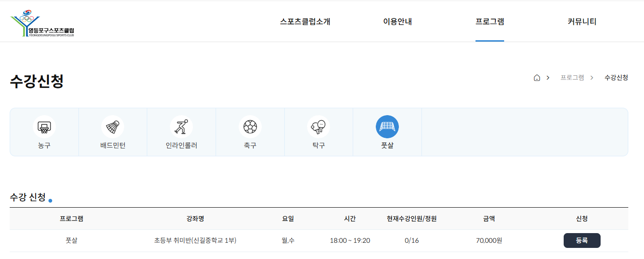Open the 프로그램 menu
This screenshot has width=644, height=259.
tap(490, 22)
